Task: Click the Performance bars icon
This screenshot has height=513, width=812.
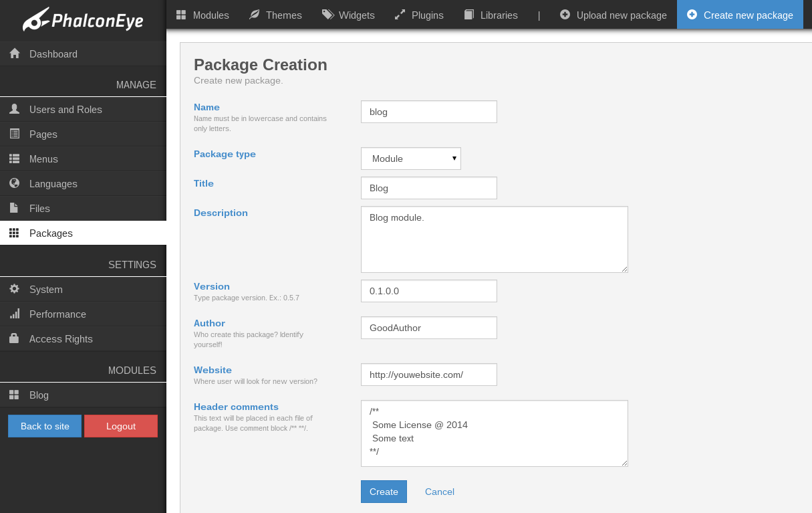Action: coord(15,314)
